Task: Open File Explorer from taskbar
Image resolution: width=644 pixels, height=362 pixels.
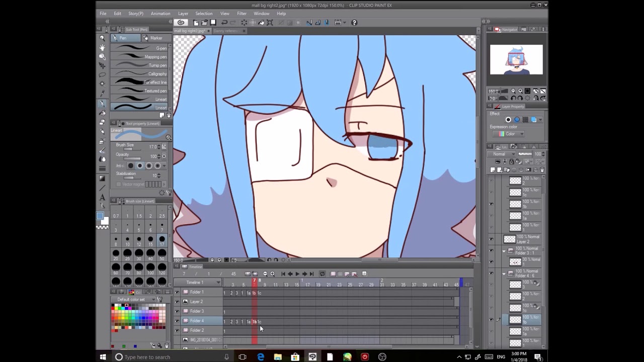Action: (x=278, y=357)
